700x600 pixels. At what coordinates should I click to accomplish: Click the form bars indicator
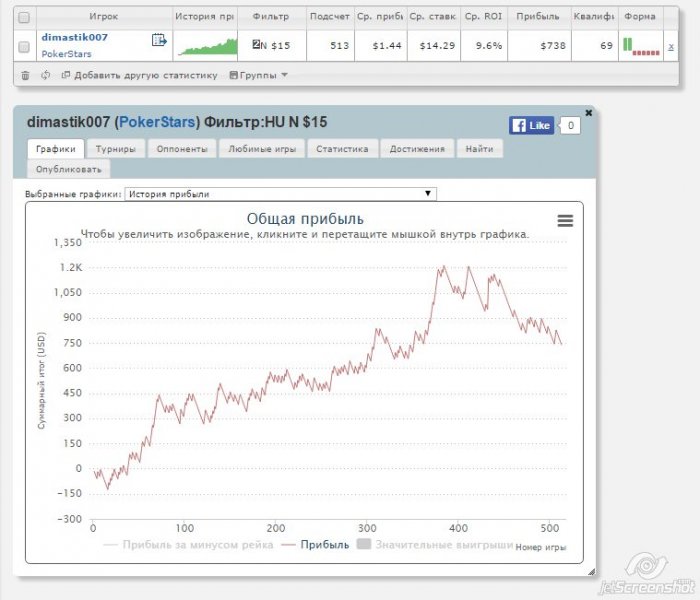(641, 46)
